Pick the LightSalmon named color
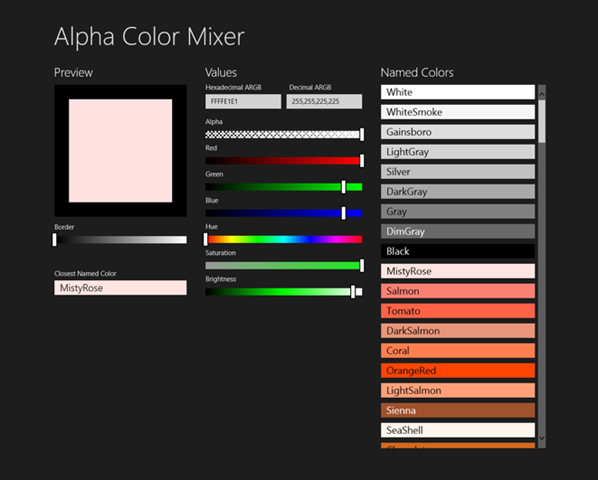This screenshot has height=480, width=598. click(x=458, y=390)
